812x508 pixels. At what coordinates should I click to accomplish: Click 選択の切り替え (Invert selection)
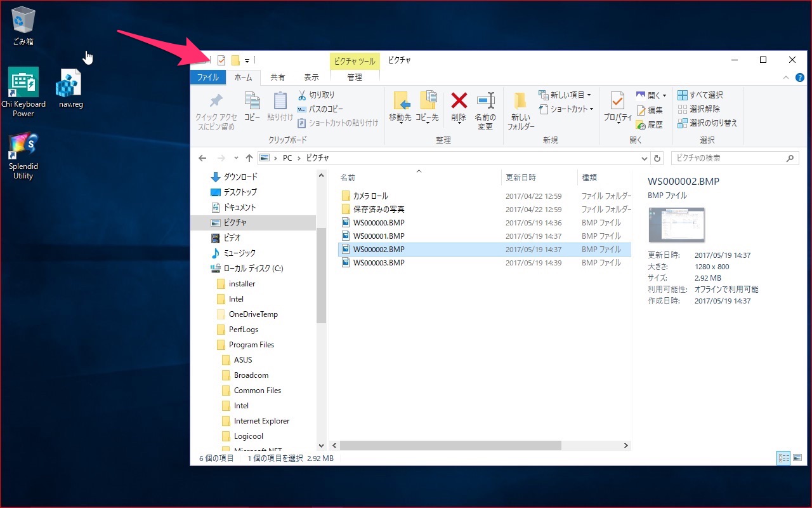[707, 123]
